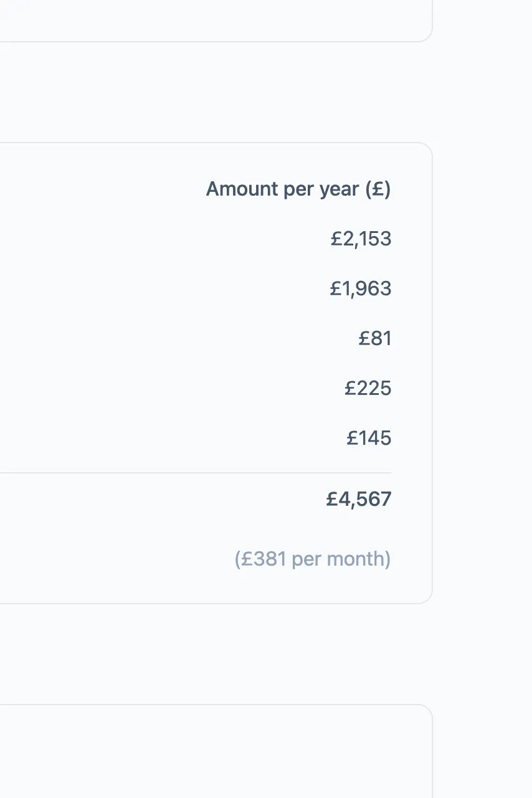Click the bold £4,567 total
The image size is (532, 798).
click(x=359, y=499)
